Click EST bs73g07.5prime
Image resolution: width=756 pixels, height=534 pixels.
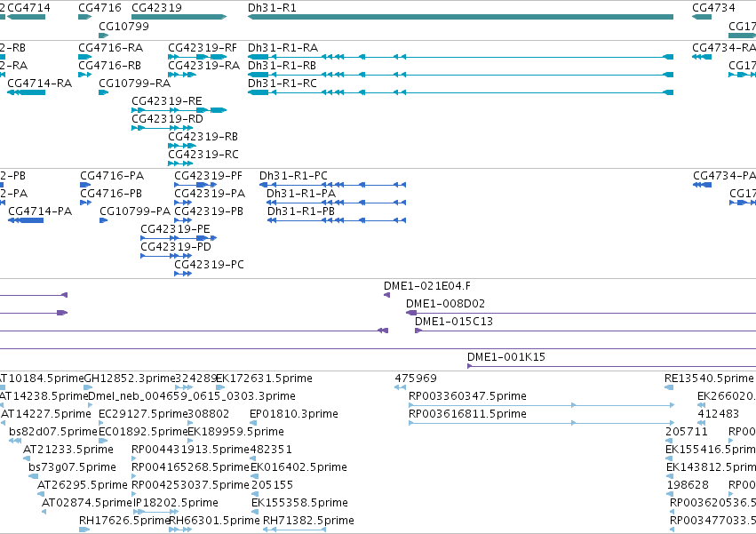coord(72,467)
